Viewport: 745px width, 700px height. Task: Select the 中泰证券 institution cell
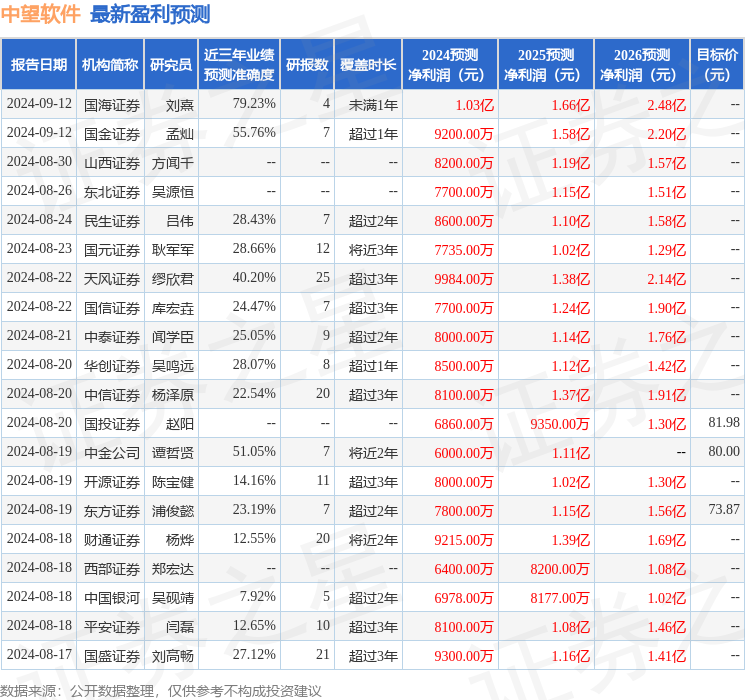click(112, 337)
